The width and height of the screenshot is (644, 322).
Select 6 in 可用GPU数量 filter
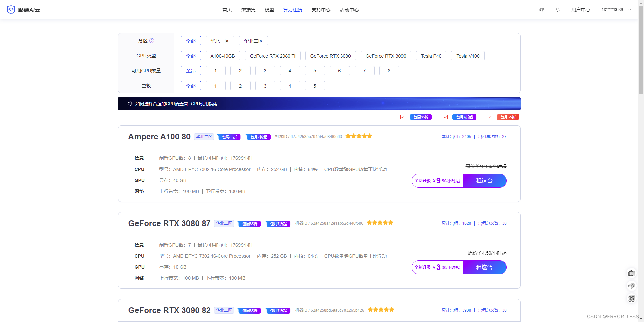340,71
